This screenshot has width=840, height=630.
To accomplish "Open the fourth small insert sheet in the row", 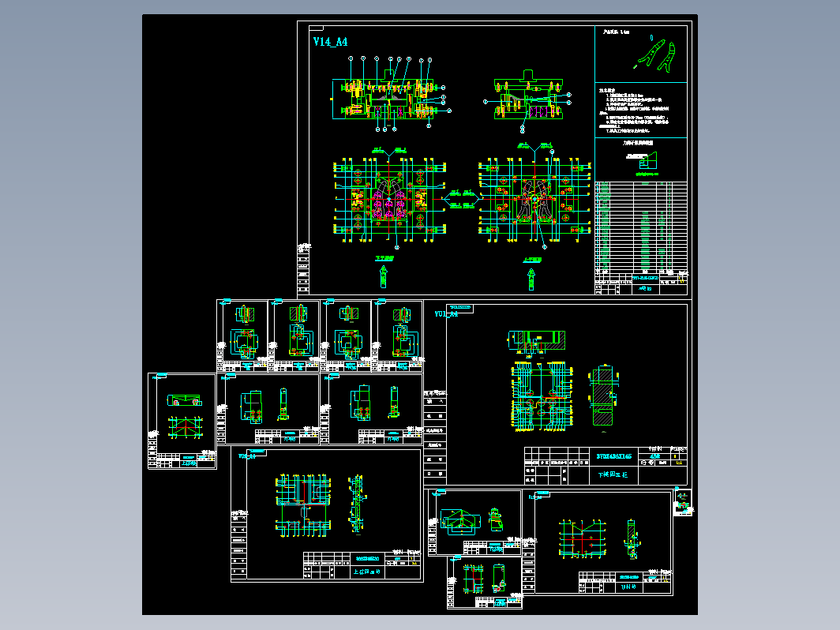I will (398, 336).
